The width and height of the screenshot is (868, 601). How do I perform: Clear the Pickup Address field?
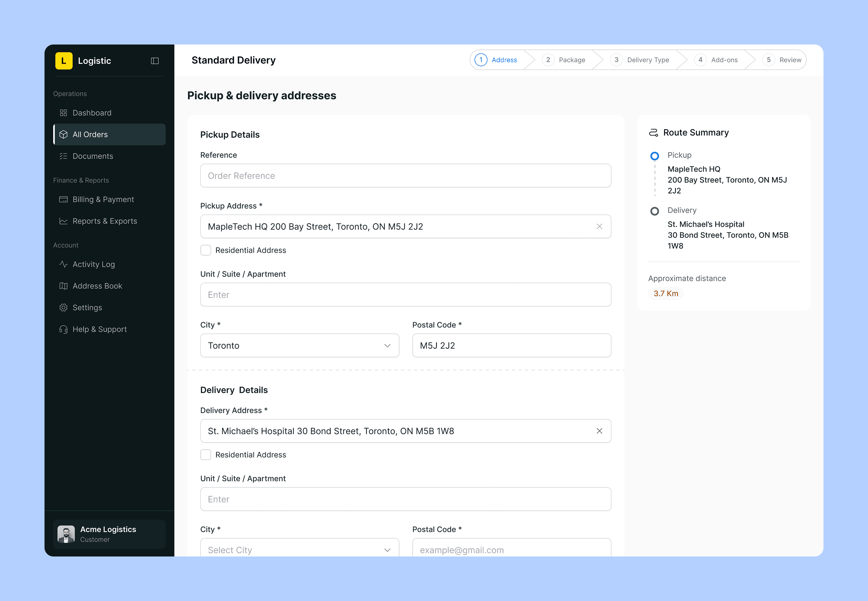599,227
